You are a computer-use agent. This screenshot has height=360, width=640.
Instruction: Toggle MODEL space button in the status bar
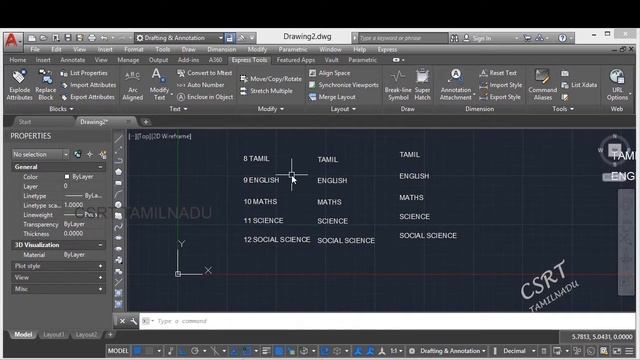coord(118,351)
